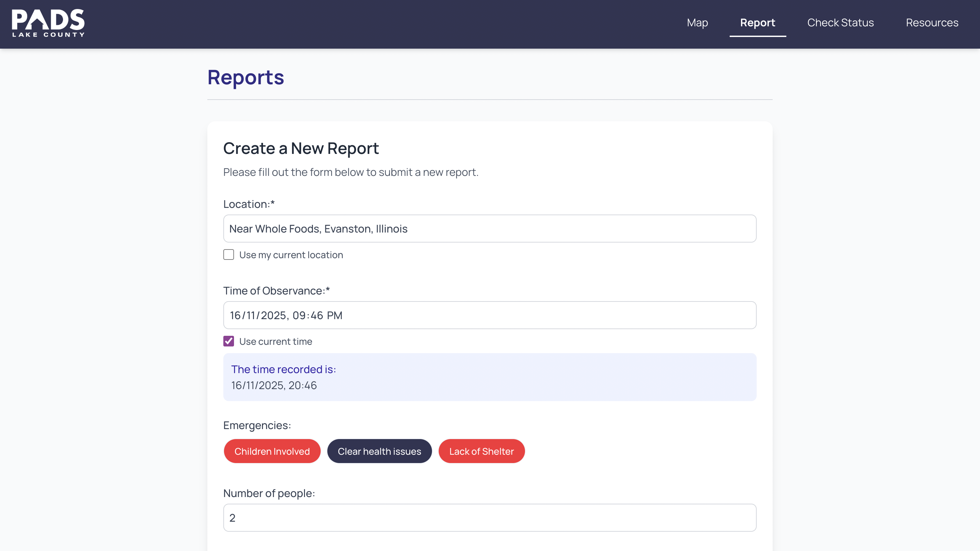
Task: Open the Map page
Action: [697, 23]
